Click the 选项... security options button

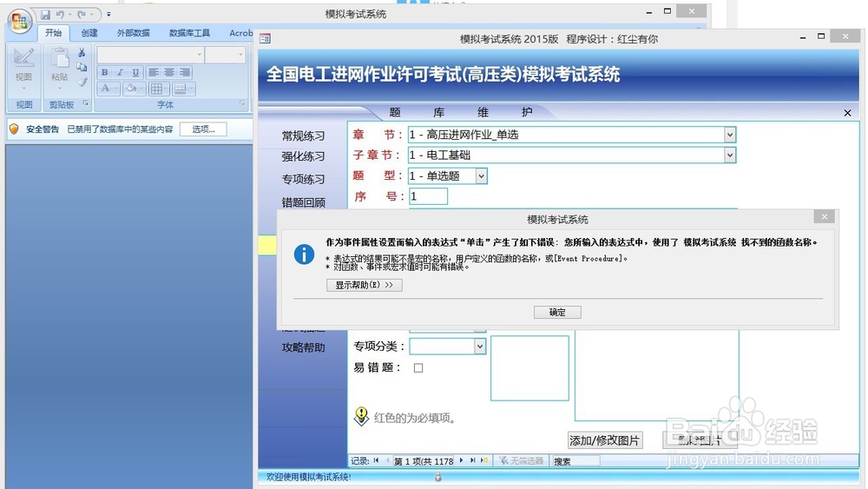tap(203, 129)
